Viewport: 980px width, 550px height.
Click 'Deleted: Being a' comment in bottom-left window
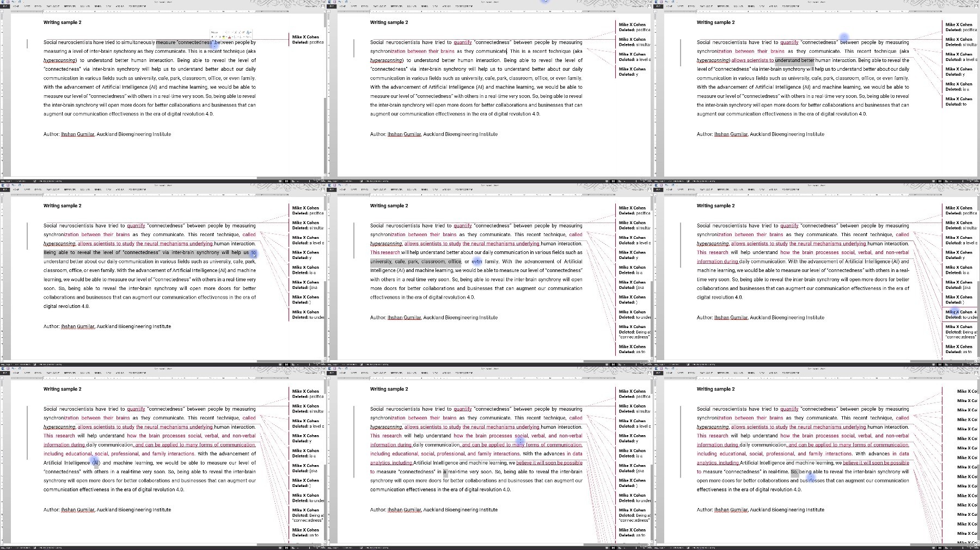(308, 515)
